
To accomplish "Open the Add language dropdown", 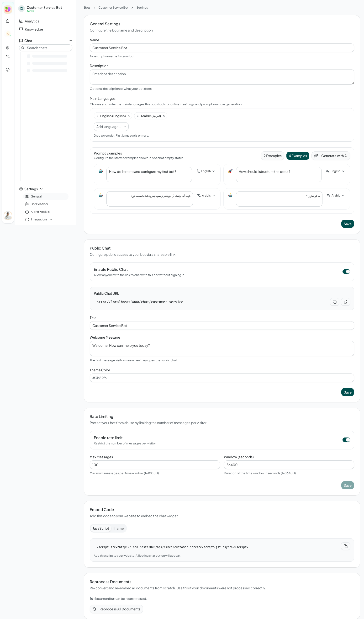I will [111, 127].
